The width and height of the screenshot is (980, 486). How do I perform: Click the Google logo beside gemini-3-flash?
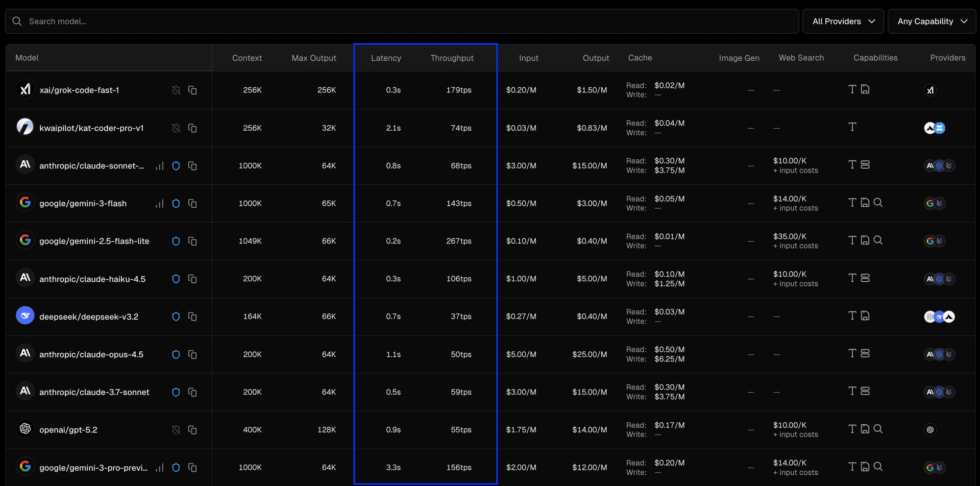(x=25, y=203)
